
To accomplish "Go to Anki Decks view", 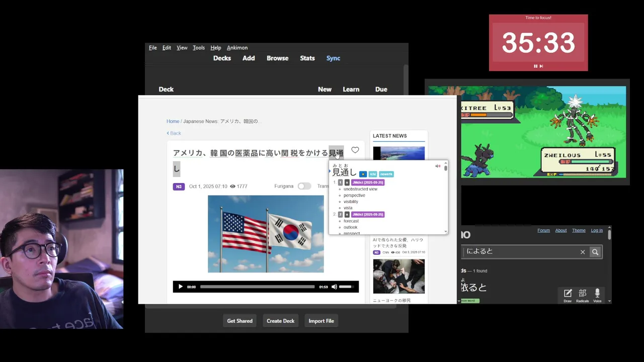I will point(222,58).
